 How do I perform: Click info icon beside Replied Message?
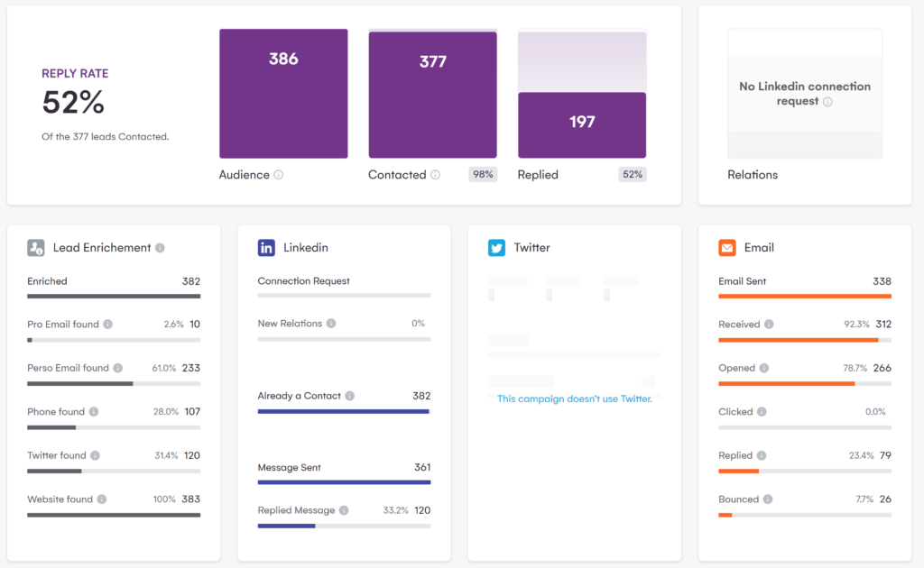[x=344, y=510]
